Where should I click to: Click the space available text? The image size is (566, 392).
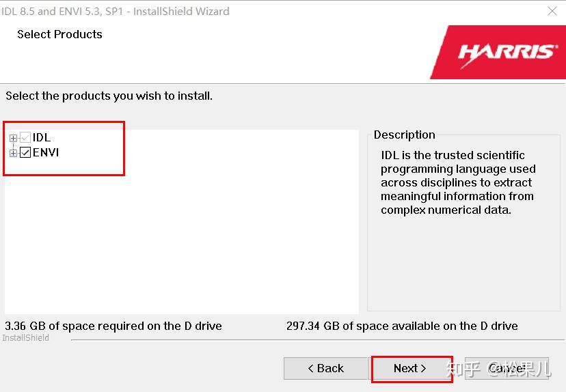(x=402, y=326)
